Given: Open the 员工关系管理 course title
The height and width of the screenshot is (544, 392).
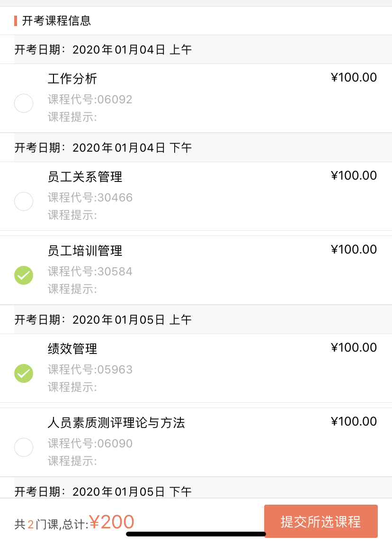Looking at the screenshot, I should coord(85,177).
